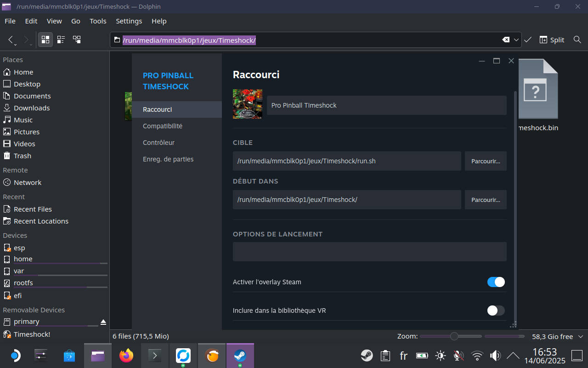Open the clipboard tray icon

click(385, 356)
